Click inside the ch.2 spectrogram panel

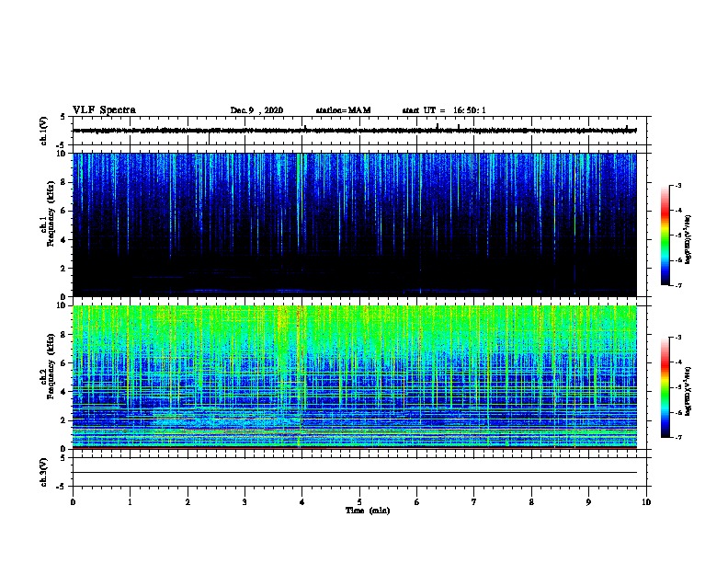tap(355, 377)
